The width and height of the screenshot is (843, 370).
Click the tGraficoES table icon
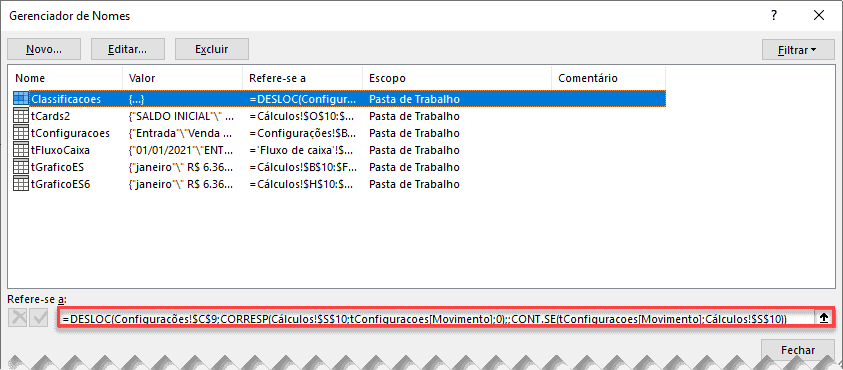point(20,167)
